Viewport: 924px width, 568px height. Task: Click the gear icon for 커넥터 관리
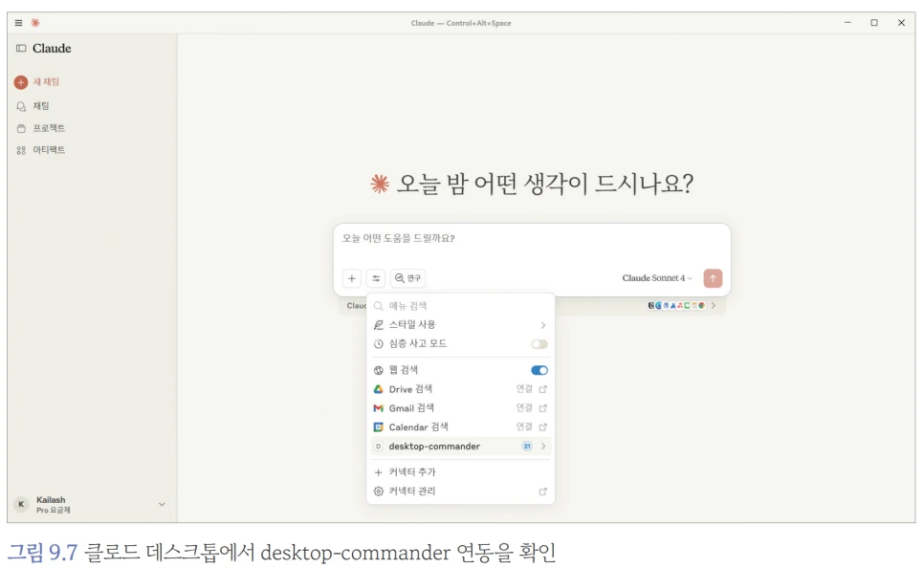[379, 491]
